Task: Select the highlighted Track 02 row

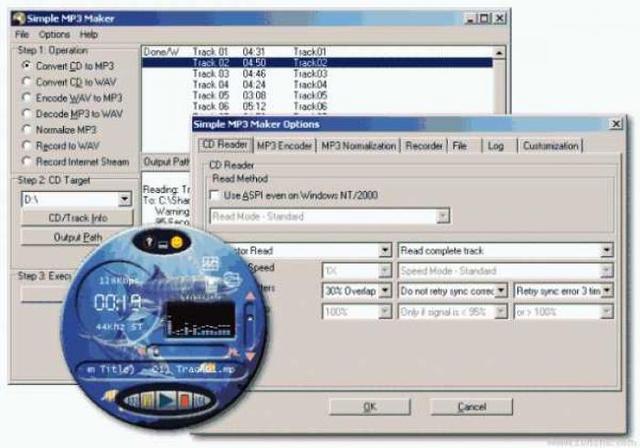Action: pyautogui.click(x=317, y=63)
